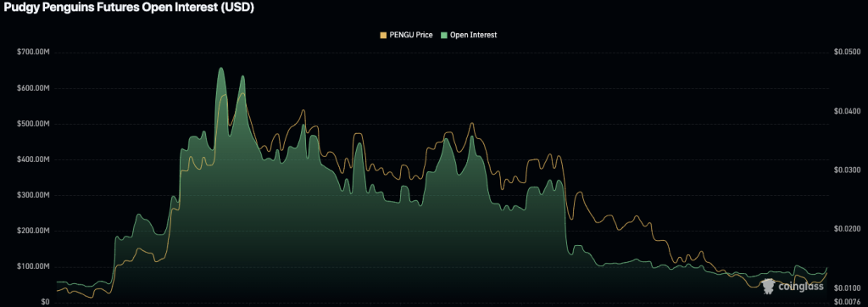
Task: Click the $700.00M left axis label
Action: coord(34,53)
